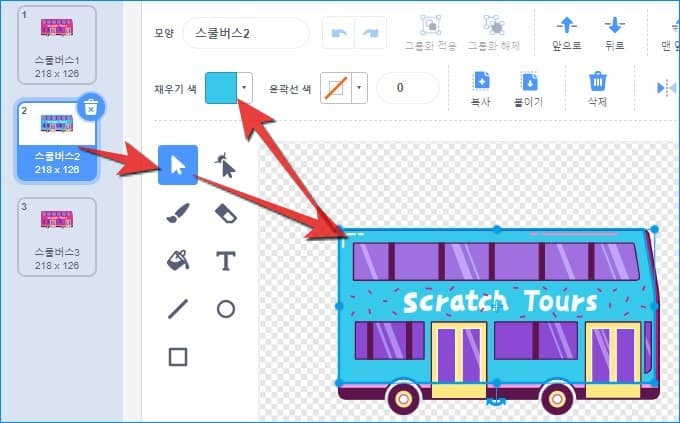
Task: Select costume thumbnail 스쿨버스3
Action: point(57,237)
